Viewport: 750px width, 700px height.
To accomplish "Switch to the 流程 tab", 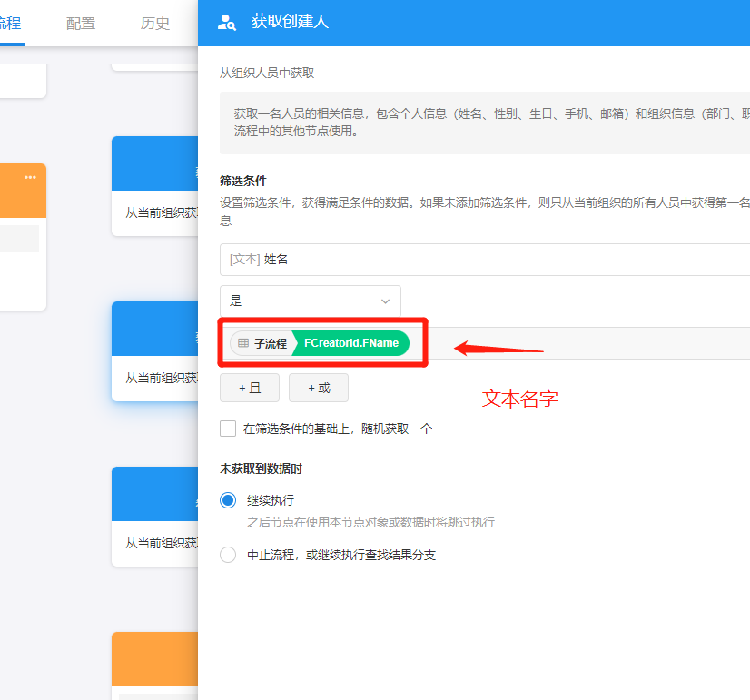I will (9, 24).
